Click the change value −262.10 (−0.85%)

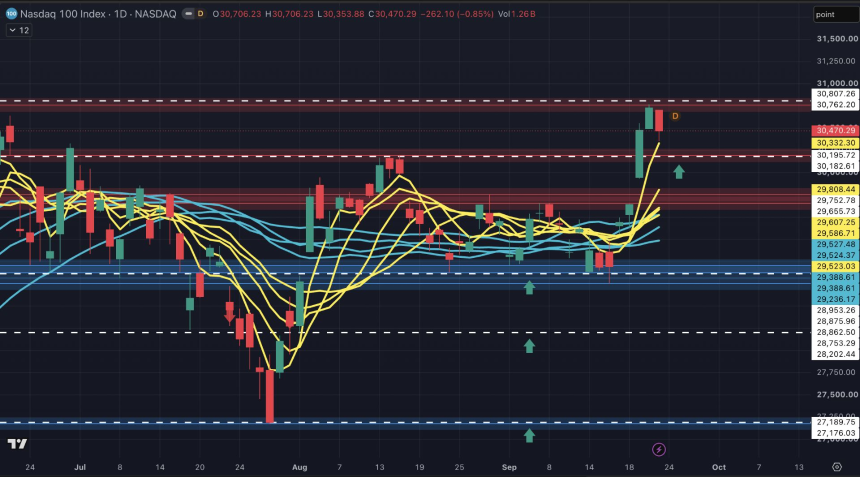click(x=457, y=14)
